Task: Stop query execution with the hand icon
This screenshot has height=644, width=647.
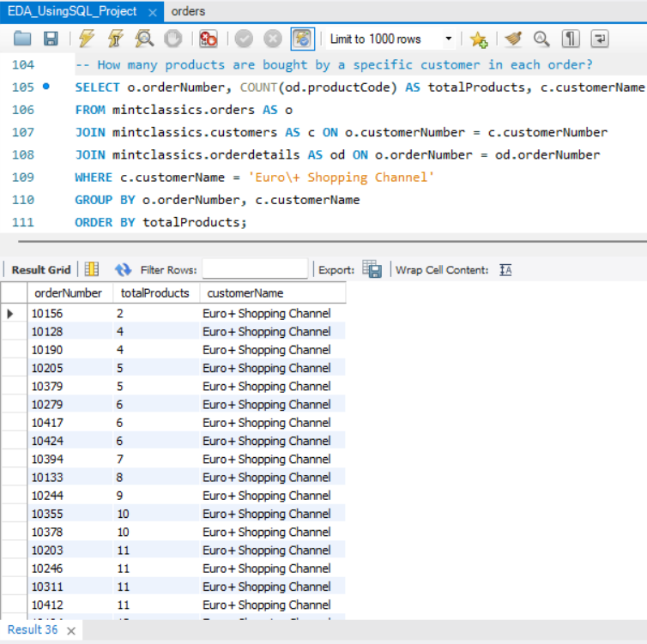Action: (x=172, y=39)
